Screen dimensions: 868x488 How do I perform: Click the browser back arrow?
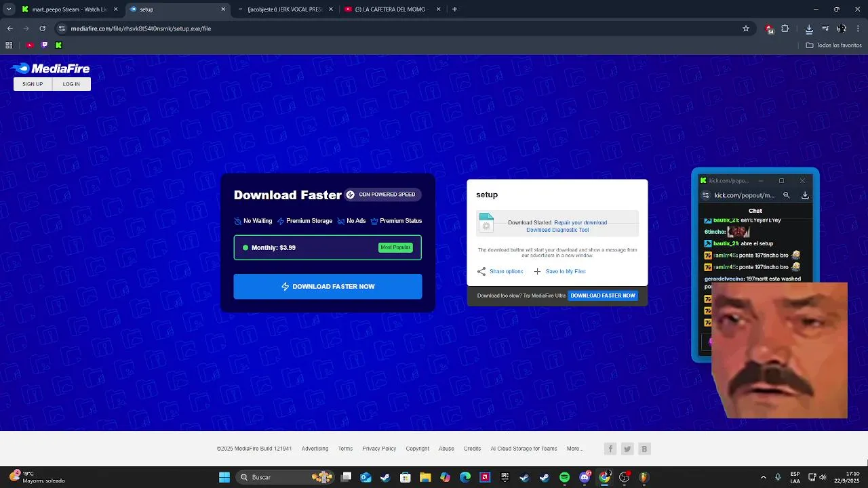9,28
